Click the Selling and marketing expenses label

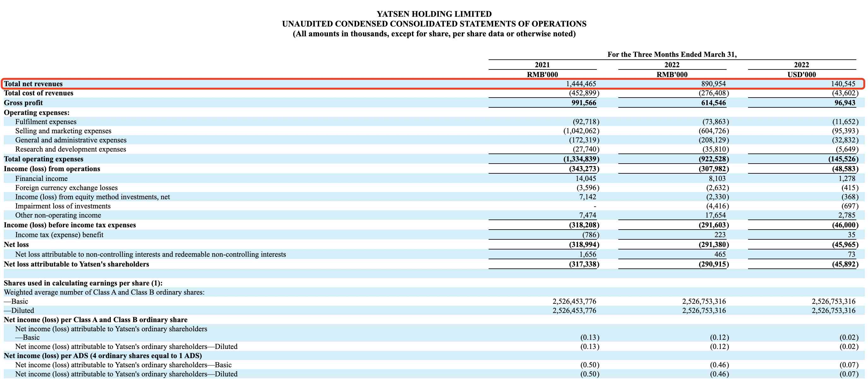click(63, 131)
